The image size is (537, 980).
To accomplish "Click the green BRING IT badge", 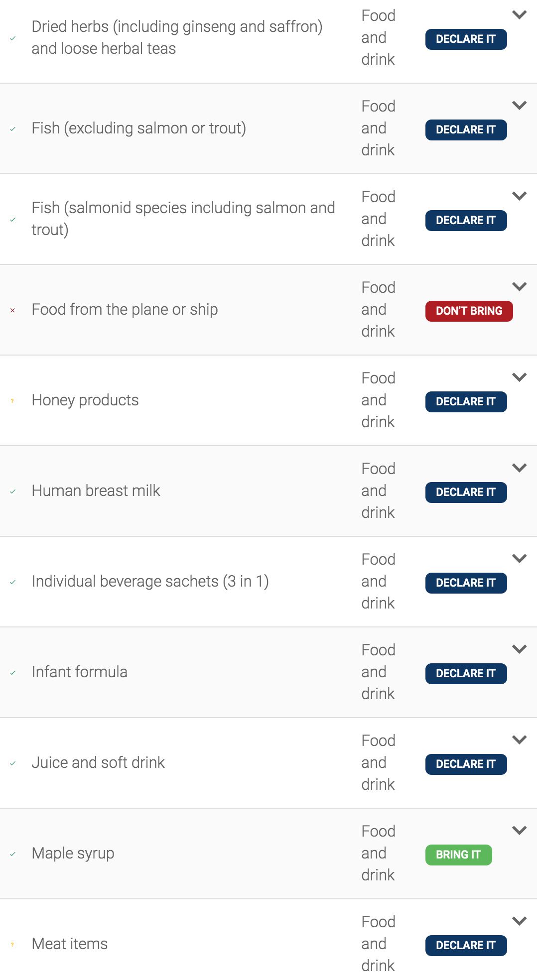I will (458, 855).
